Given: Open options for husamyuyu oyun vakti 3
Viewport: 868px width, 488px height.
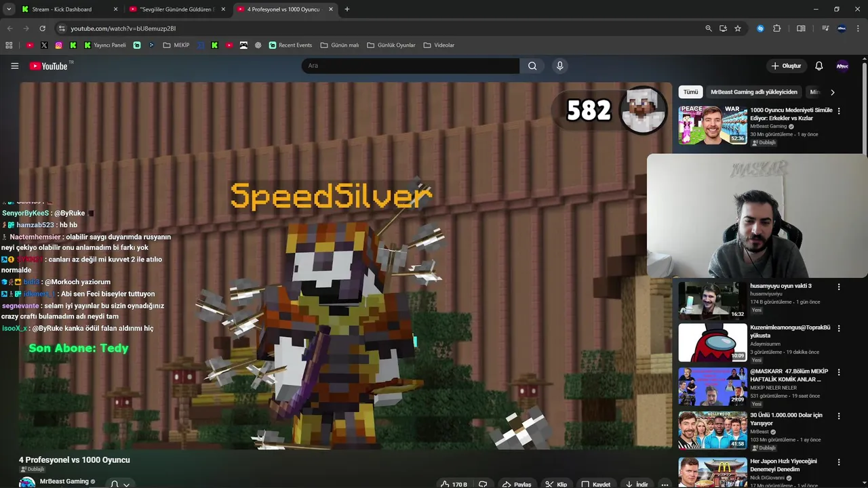Looking at the screenshot, I should click(839, 287).
